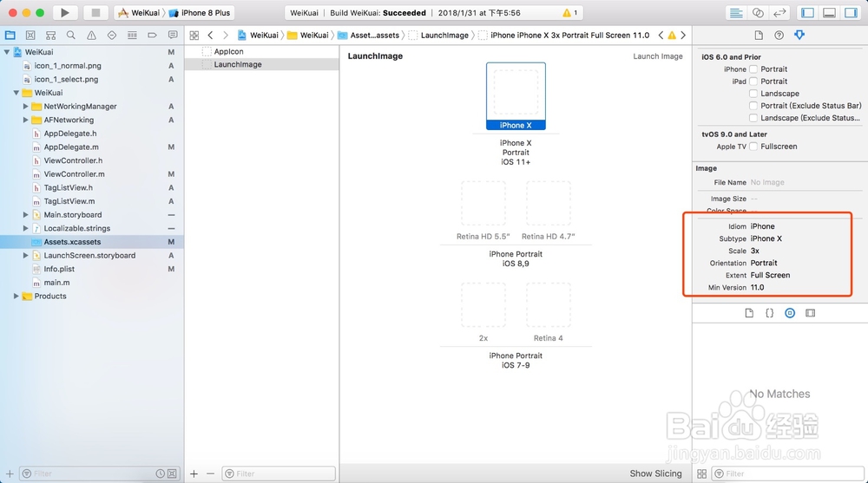
Task: Show the Quick Help inspector
Action: [779, 35]
